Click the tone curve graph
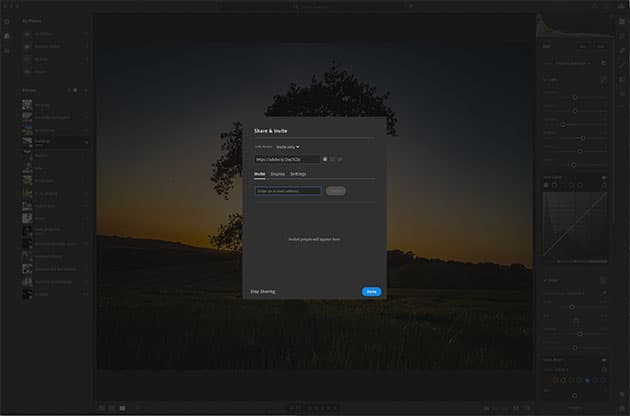The image size is (630, 416). tap(575, 224)
